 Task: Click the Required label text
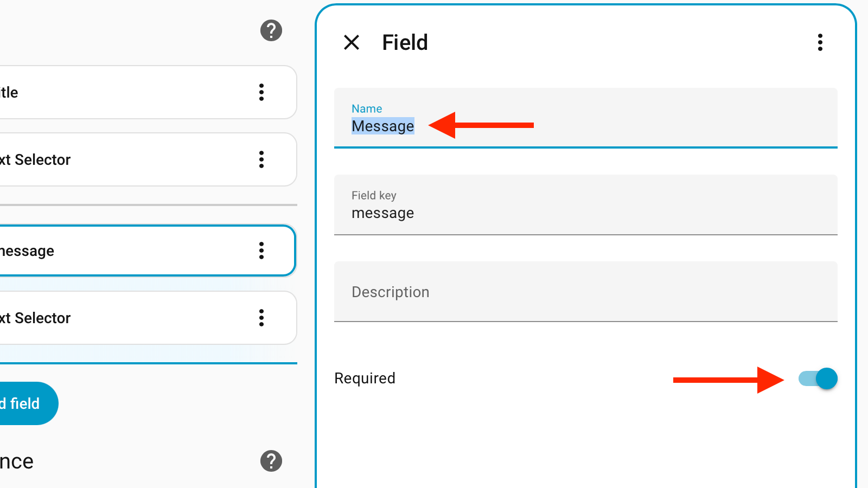point(365,378)
